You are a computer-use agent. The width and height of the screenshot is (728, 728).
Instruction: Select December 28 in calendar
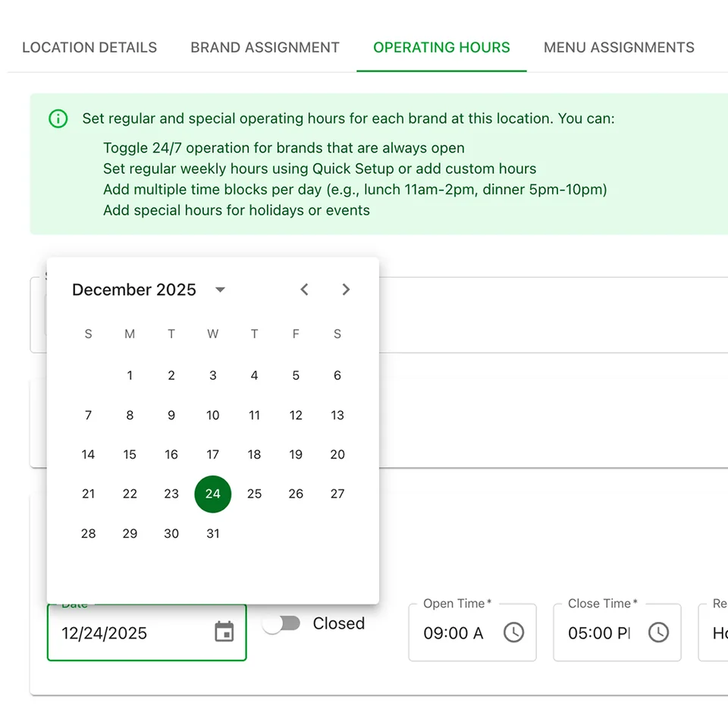coord(88,534)
